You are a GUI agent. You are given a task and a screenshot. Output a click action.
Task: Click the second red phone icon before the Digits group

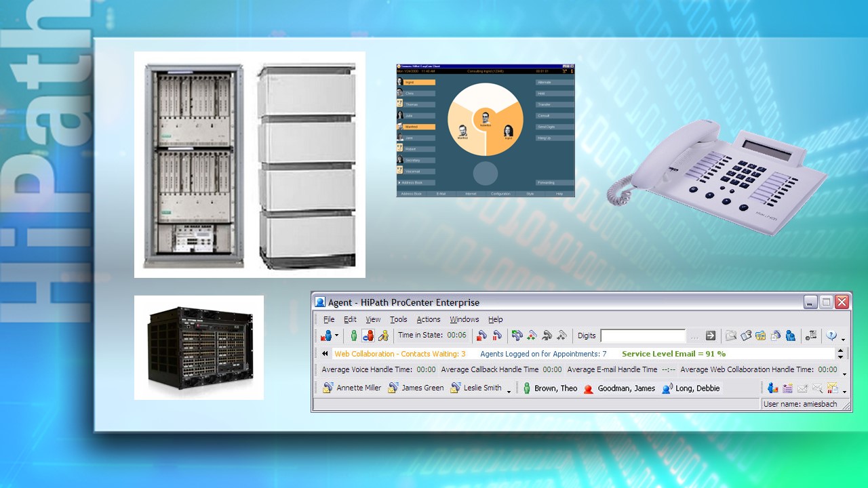coord(496,335)
